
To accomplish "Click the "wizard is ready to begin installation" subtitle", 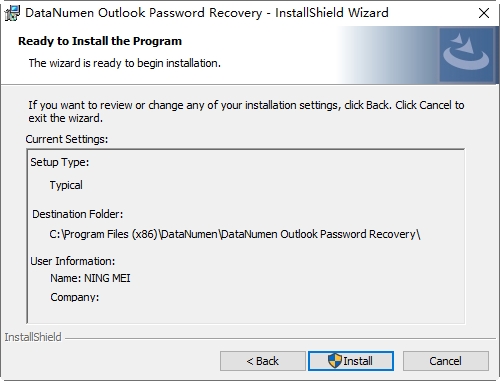I will point(125,63).
